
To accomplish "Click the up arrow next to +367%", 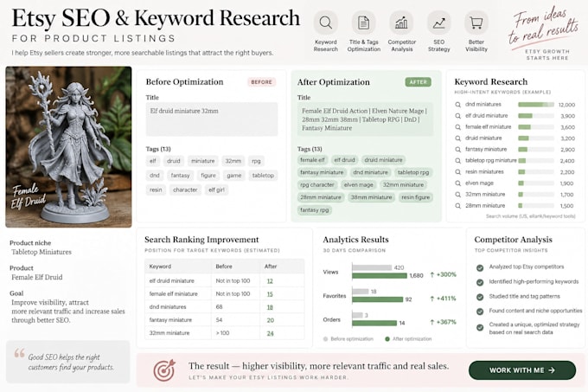I will coord(432,322).
